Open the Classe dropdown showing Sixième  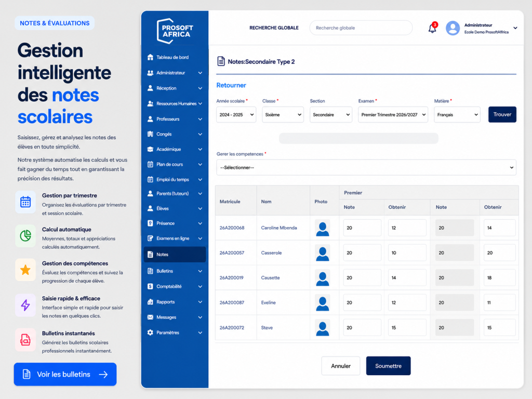(283, 115)
